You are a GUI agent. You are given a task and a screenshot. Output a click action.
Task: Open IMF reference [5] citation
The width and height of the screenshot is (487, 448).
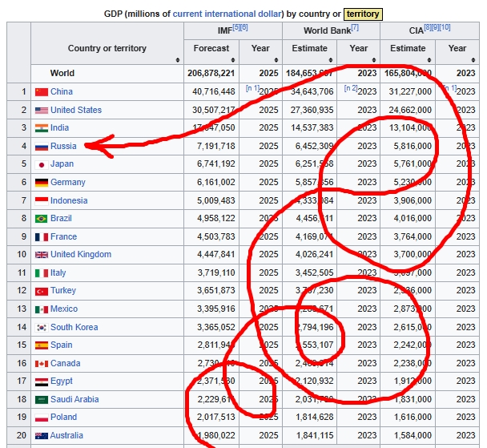point(236,27)
